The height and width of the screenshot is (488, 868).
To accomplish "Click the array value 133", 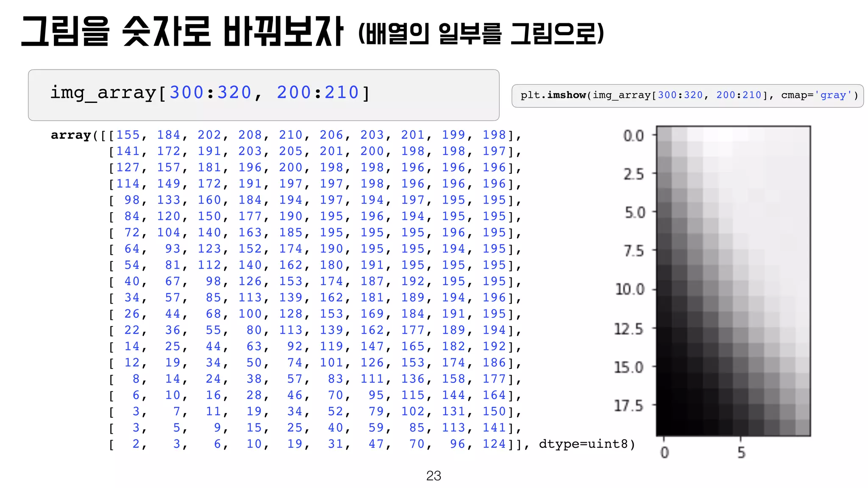I will (x=169, y=200).
